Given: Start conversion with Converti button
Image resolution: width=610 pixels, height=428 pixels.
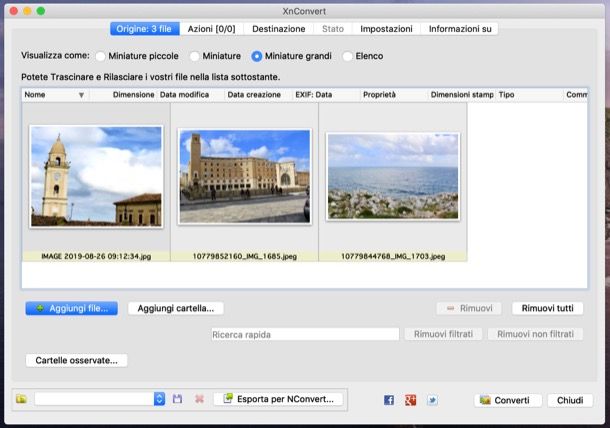Looking at the screenshot, I should pos(508,400).
